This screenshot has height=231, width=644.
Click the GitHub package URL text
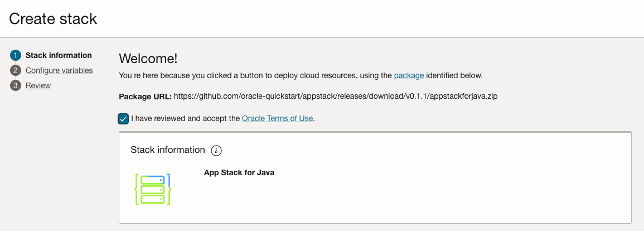(336, 97)
